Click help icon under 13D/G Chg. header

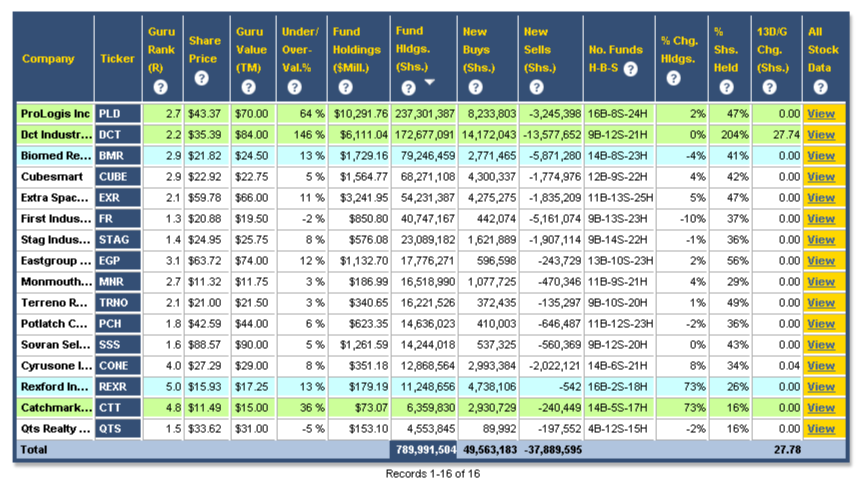pyautogui.click(x=769, y=87)
